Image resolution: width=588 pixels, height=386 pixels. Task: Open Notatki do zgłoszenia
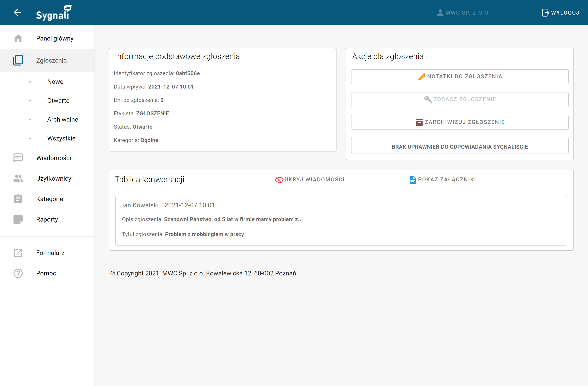click(x=459, y=77)
